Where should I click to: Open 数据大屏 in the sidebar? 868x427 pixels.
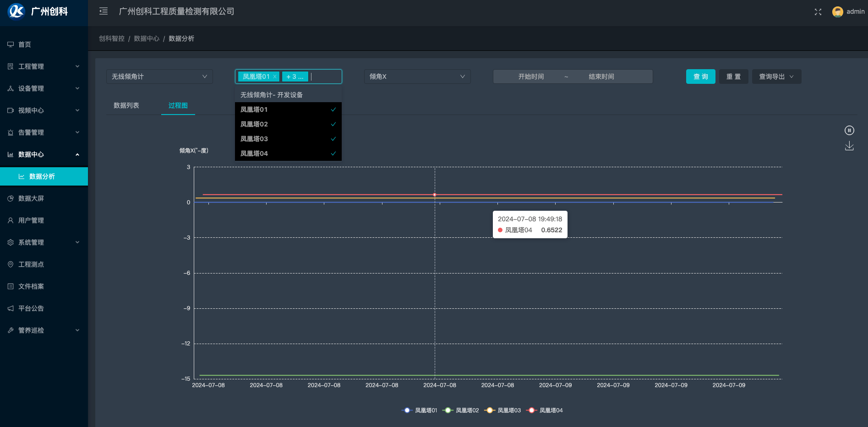click(31, 198)
